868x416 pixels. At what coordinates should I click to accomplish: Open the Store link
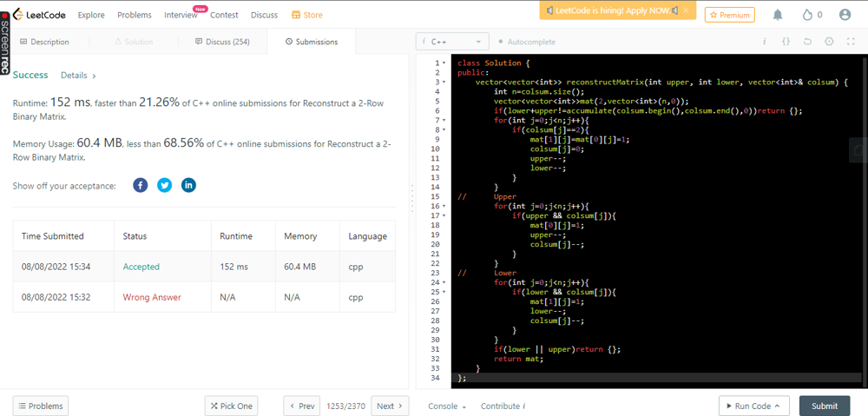click(307, 15)
